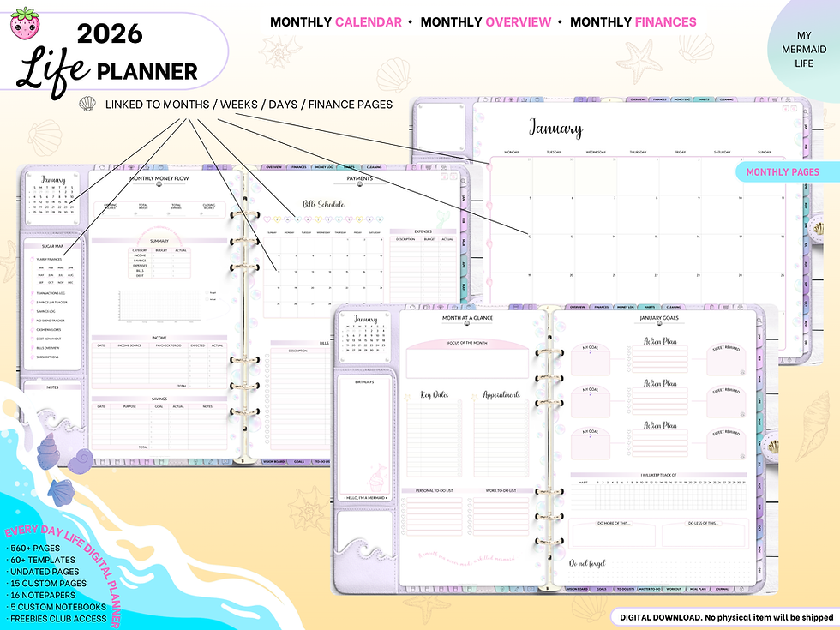Open FEB side tab on January Goals planner
Viewport: 840px width, 630px height.
(759, 358)
